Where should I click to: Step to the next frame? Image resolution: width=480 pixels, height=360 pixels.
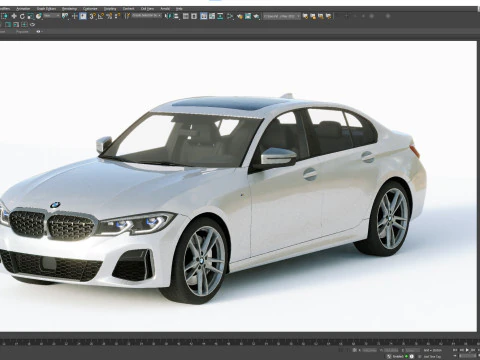[x=473, y=350]
